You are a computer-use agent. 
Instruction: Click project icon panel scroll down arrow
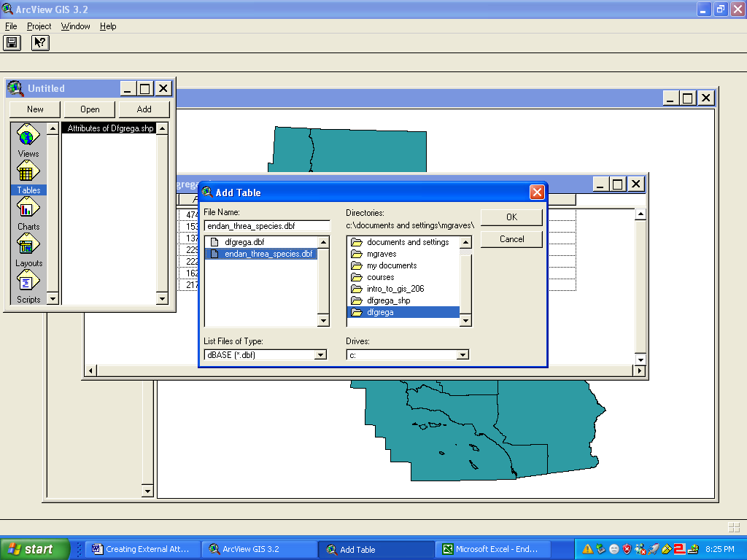(x=53, y=298)
